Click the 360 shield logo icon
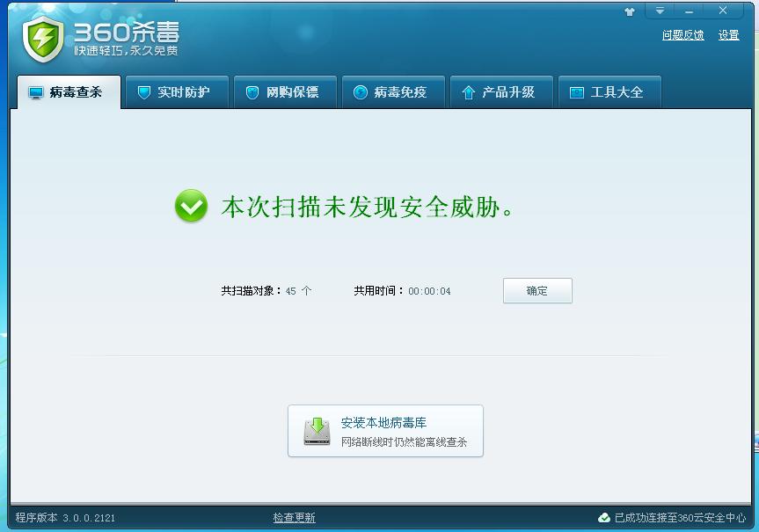 point(43,40)
